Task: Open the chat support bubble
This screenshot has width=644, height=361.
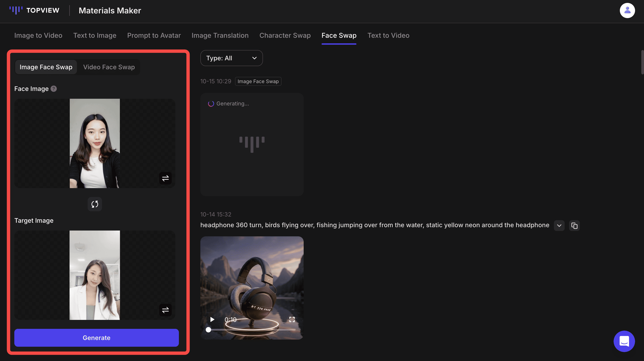Action: (x=624, y=341)
